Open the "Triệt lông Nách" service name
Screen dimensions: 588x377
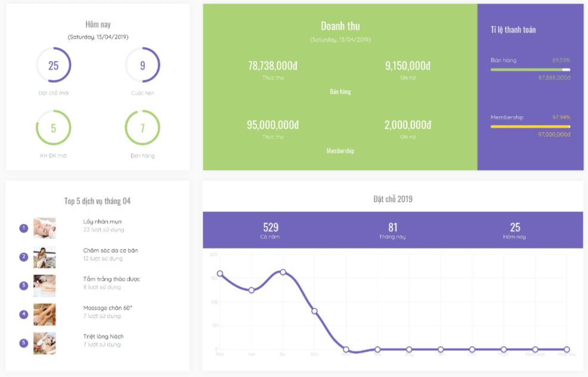click(104, 336)
